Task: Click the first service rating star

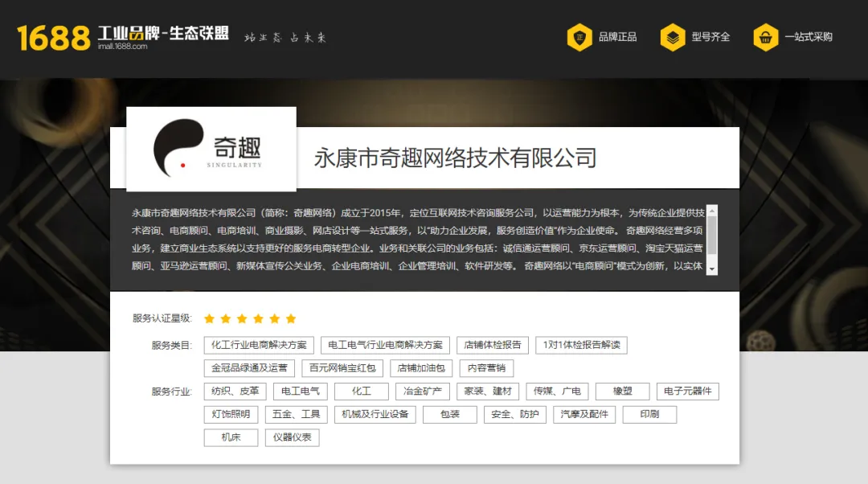Action: pyautogui.click(x=209, y=318)
